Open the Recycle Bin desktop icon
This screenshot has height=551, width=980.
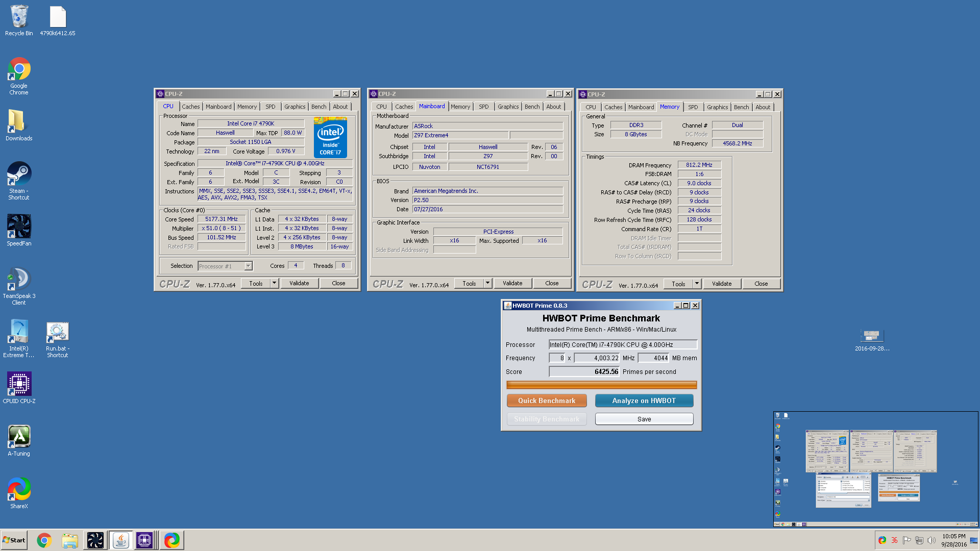[x=19, y=21]
